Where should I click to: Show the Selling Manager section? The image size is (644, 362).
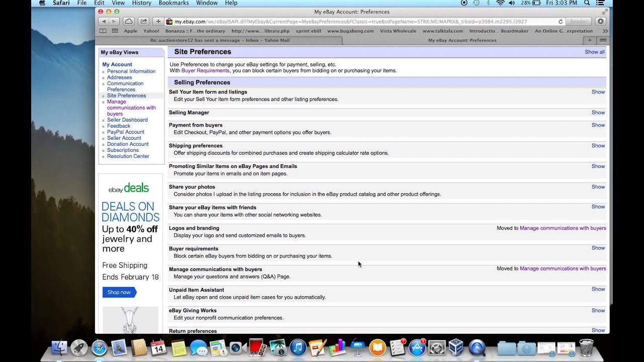(598, 113)
